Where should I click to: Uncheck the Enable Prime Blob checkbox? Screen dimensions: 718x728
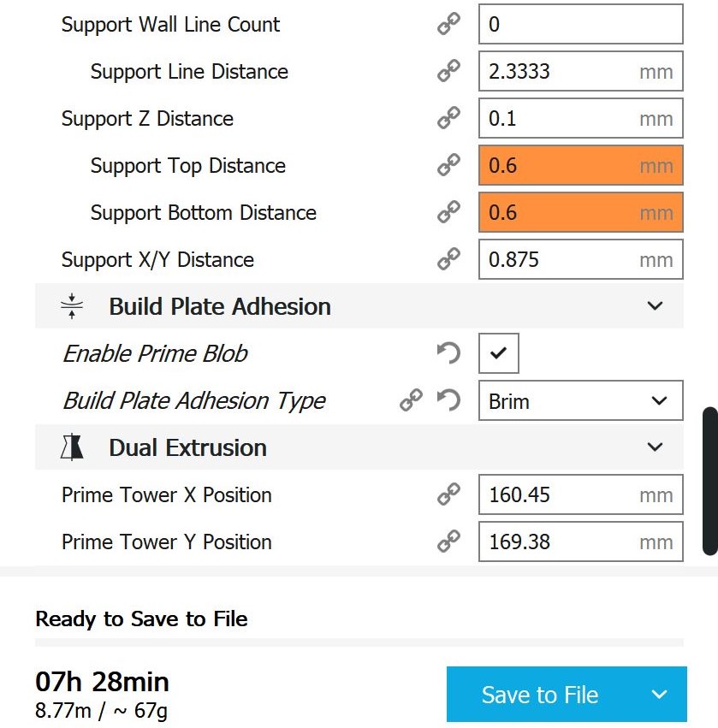(x=499, y=353)
